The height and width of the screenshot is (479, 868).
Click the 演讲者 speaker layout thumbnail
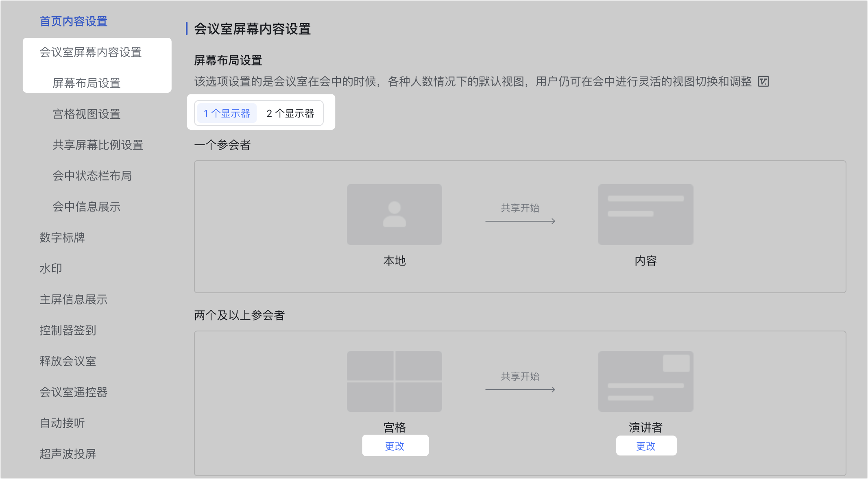(646, 381)
